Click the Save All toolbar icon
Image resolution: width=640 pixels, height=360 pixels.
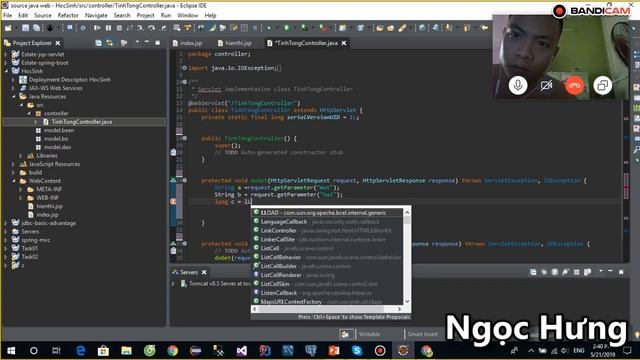tap(36, 28)
